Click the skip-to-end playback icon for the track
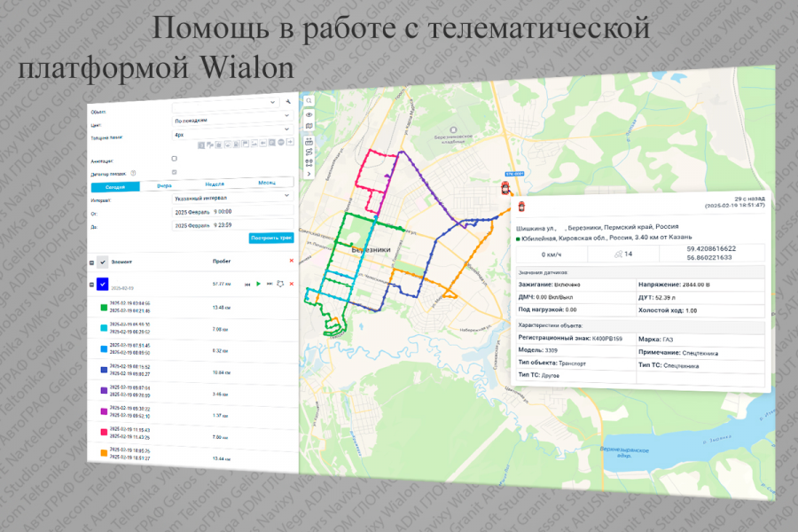The image size is (798, 532). (270, 284)
